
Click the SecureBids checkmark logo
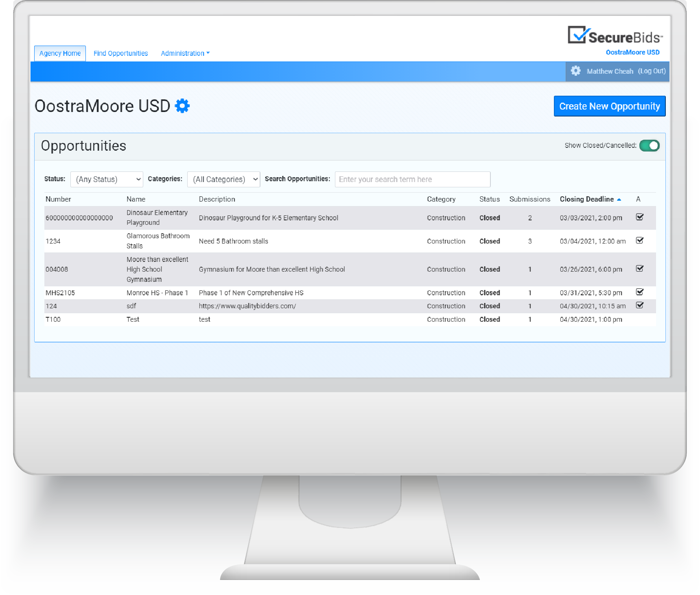point(577,34)
